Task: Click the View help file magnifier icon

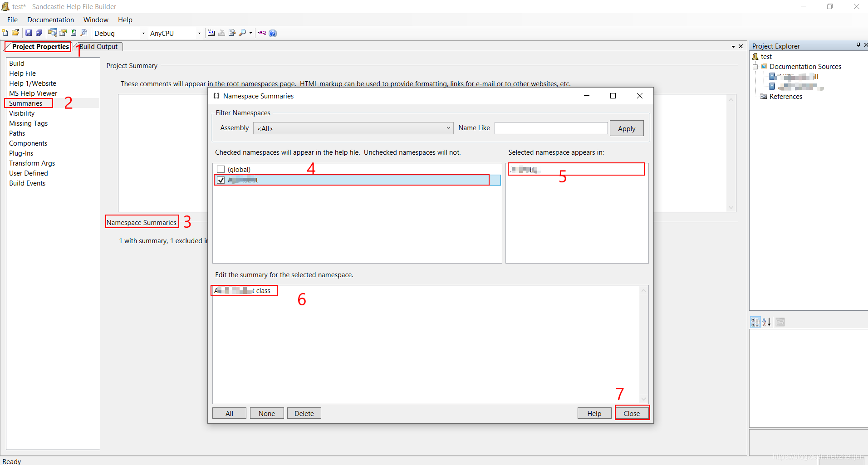Action: pos(243,33)
